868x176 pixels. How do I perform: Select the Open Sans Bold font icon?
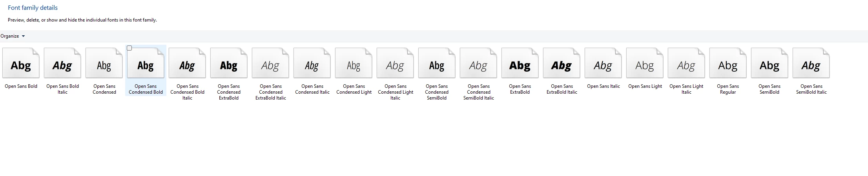(21, 63)
